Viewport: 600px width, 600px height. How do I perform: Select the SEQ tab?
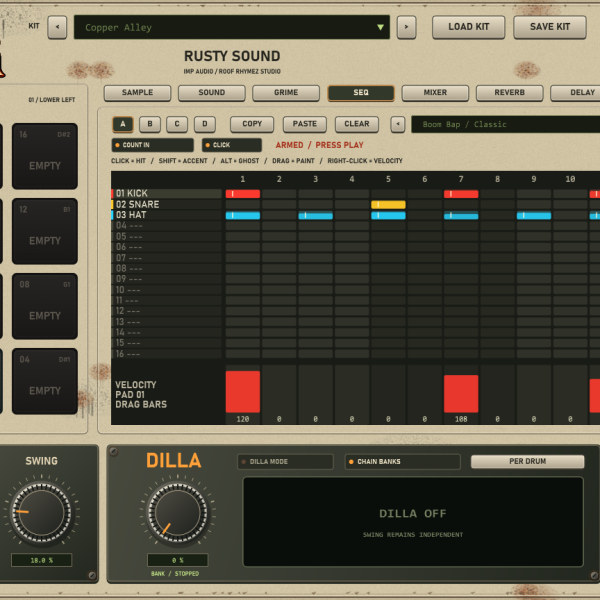pos(361,93)
